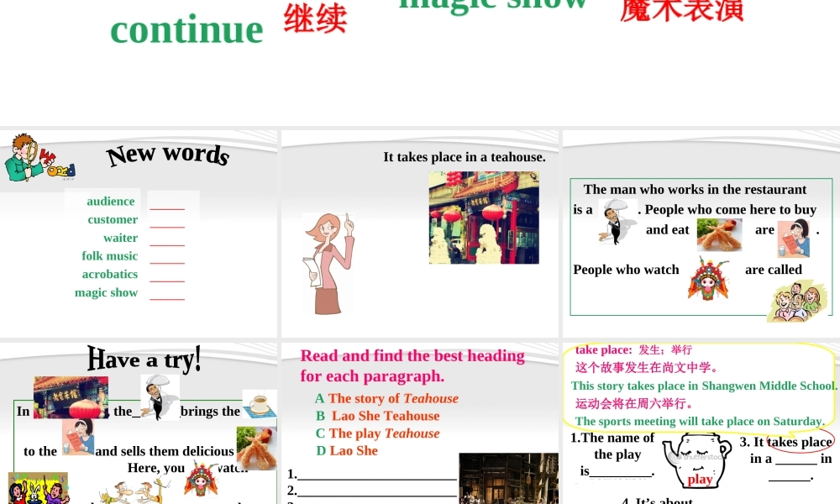840x504 pixels.
Task: Click "It takes place in a teahouse." text
Action: (x=465, y=157)
